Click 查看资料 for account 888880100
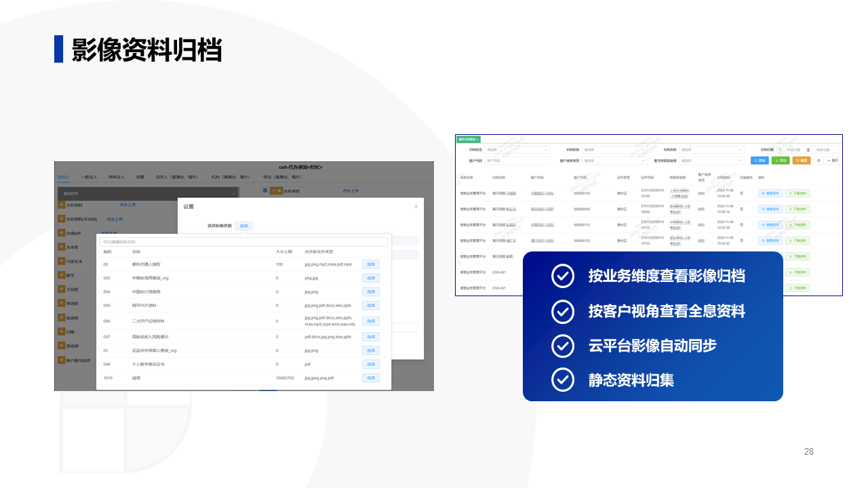The height and width of the screenshot is (488, 868). (770, 193)
